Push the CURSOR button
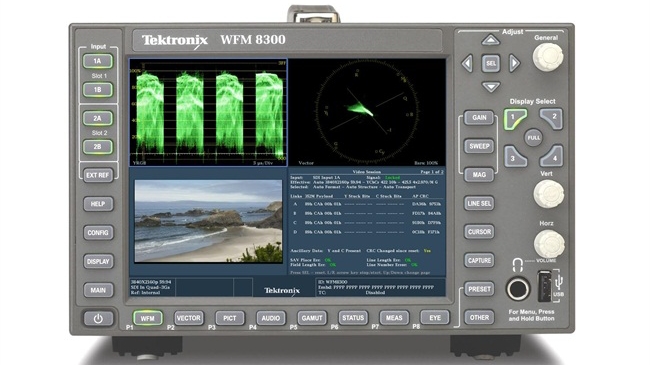The width and height of the screenshot is (650, 365). 479,232
